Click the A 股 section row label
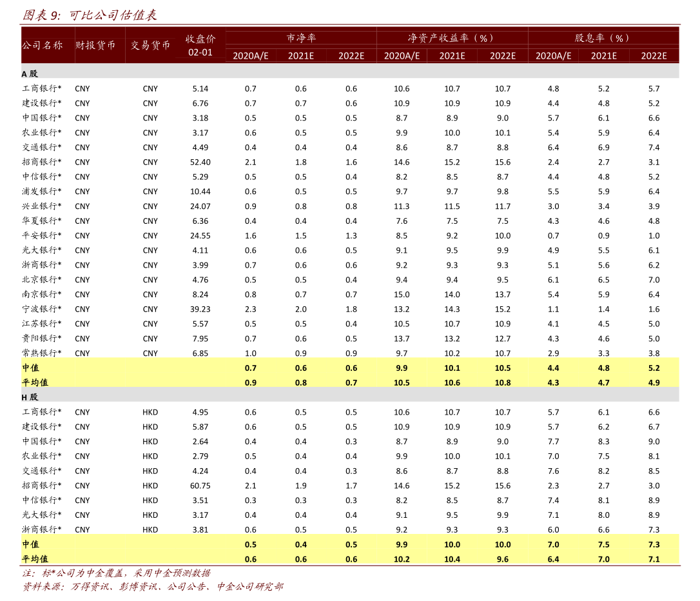 pos(30,74)
